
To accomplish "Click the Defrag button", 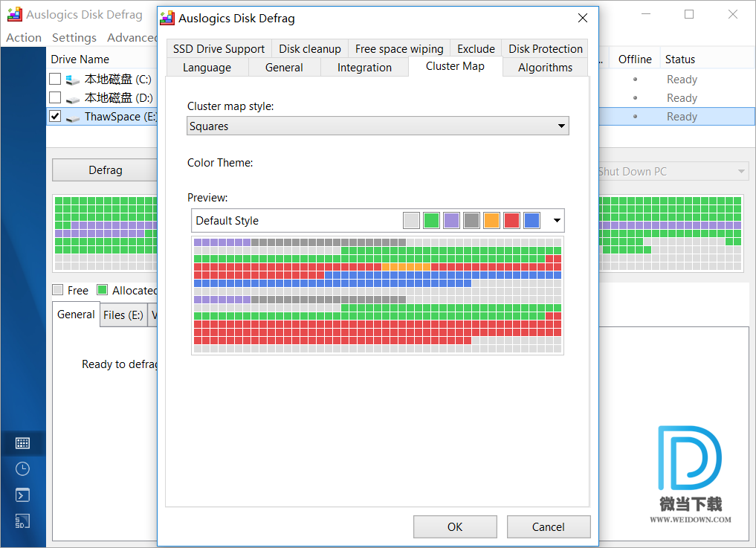I will coord(105,170).
